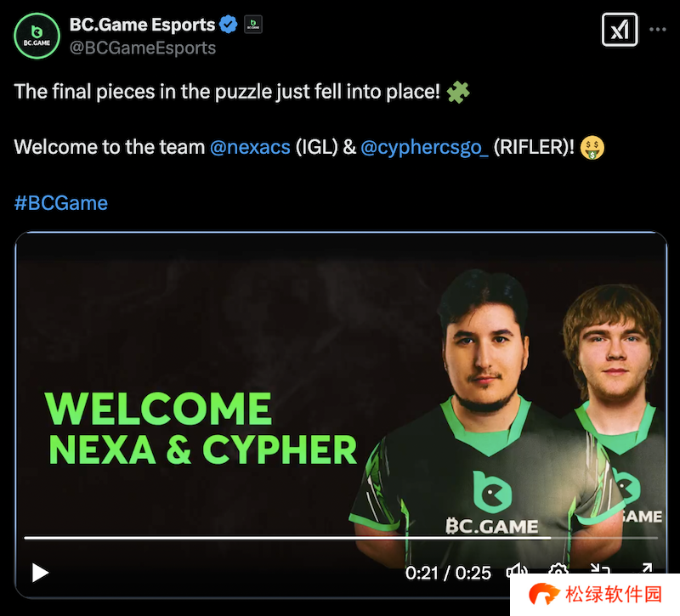The width and height of the screenshot is (680, 616).
Task: Click the small BC.Game affiliate badge
Action: [x=252, y=25]
